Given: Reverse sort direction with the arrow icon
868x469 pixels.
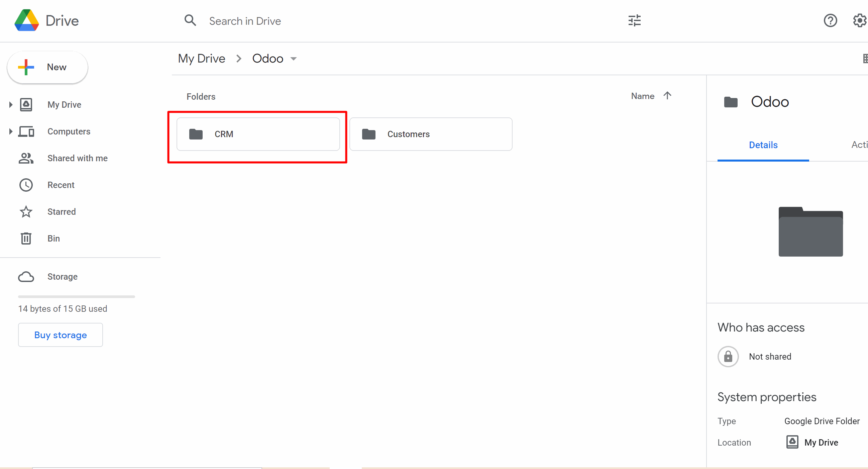Looking at the screenshot, I should coord(667,96).
